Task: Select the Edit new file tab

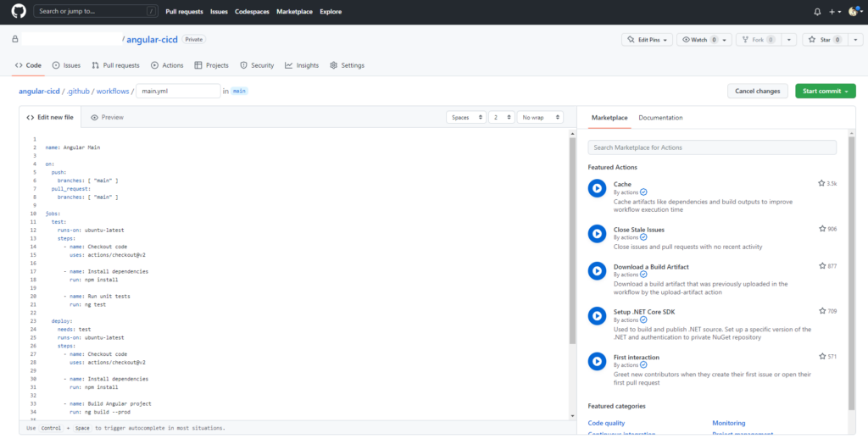Action: point(50,117)
